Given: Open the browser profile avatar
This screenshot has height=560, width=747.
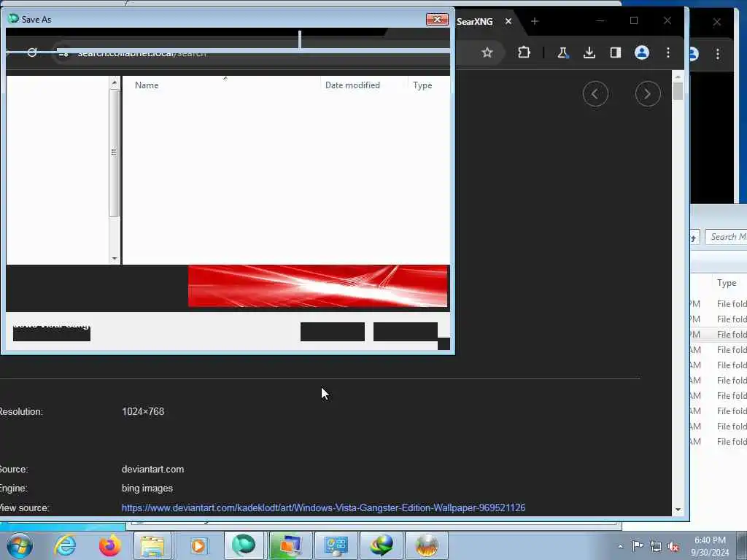Looking at the screenshot, I should [642, 52].
